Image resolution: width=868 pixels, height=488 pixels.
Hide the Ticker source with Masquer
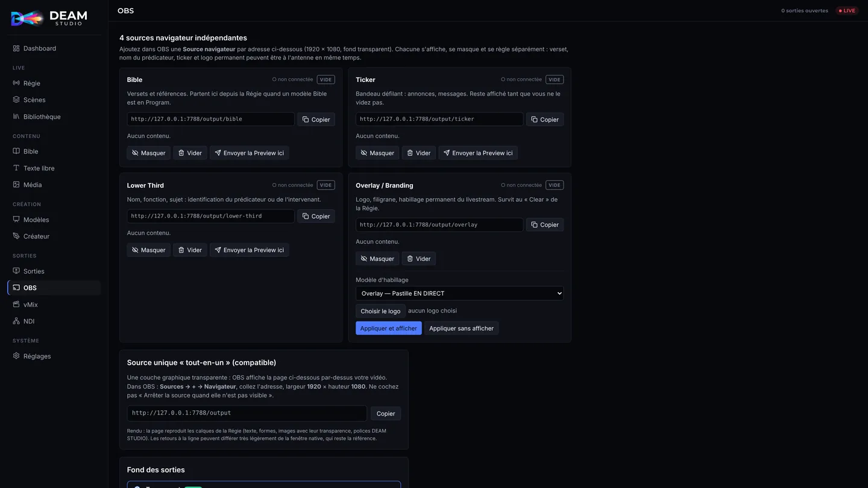click(x=377, y=153)
